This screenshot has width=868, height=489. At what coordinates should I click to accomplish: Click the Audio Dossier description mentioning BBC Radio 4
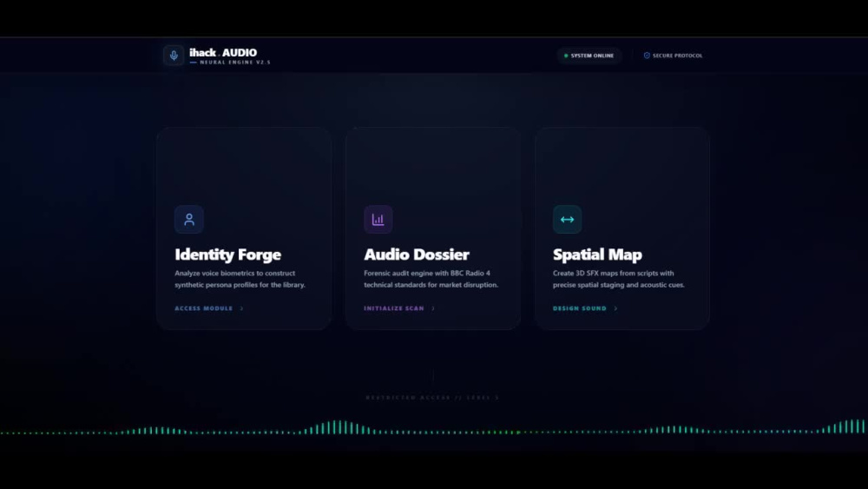point(431,279)
